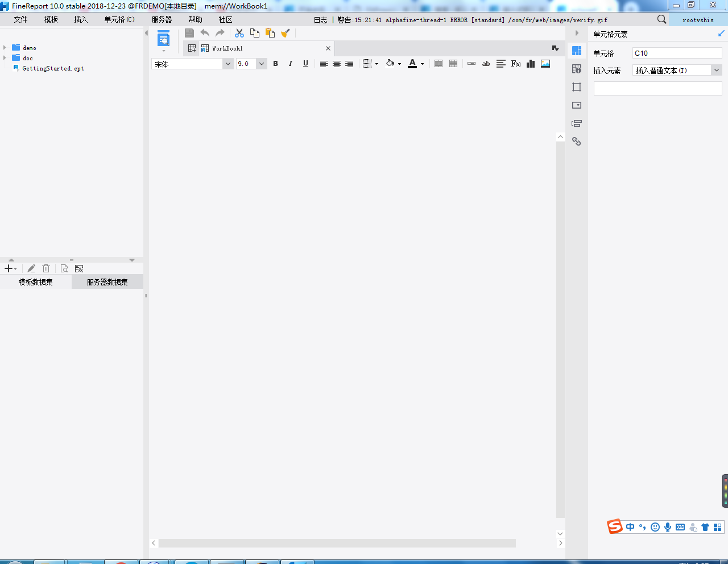Click the 日志 log button

tap(321, 20)
